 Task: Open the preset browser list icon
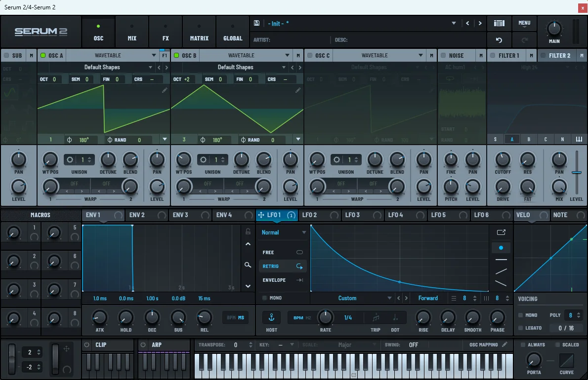point(499,23)
